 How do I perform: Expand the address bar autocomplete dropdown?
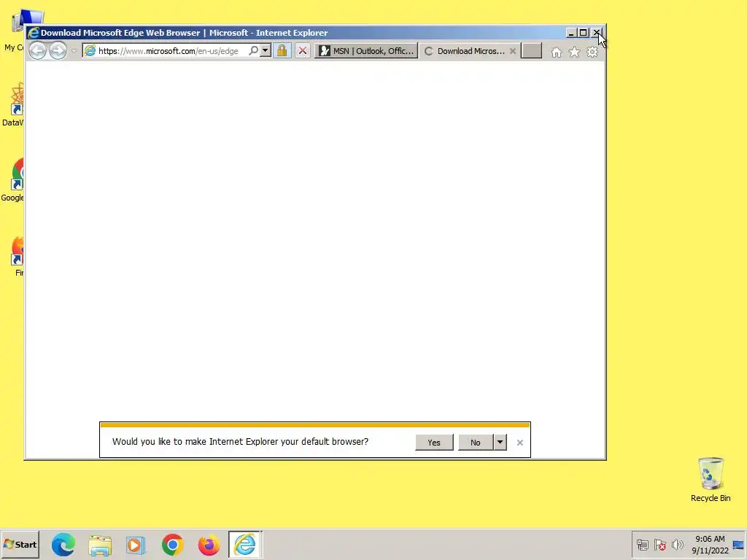[266, 50]
